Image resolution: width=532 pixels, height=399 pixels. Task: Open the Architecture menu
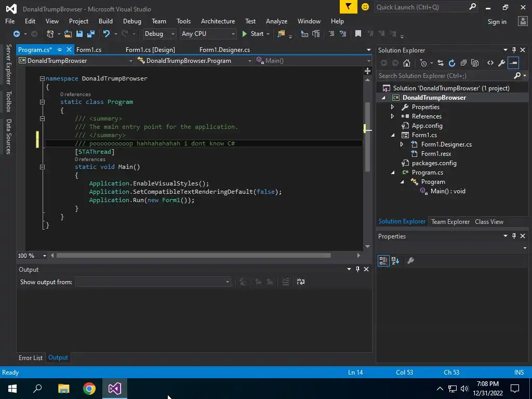218,21
